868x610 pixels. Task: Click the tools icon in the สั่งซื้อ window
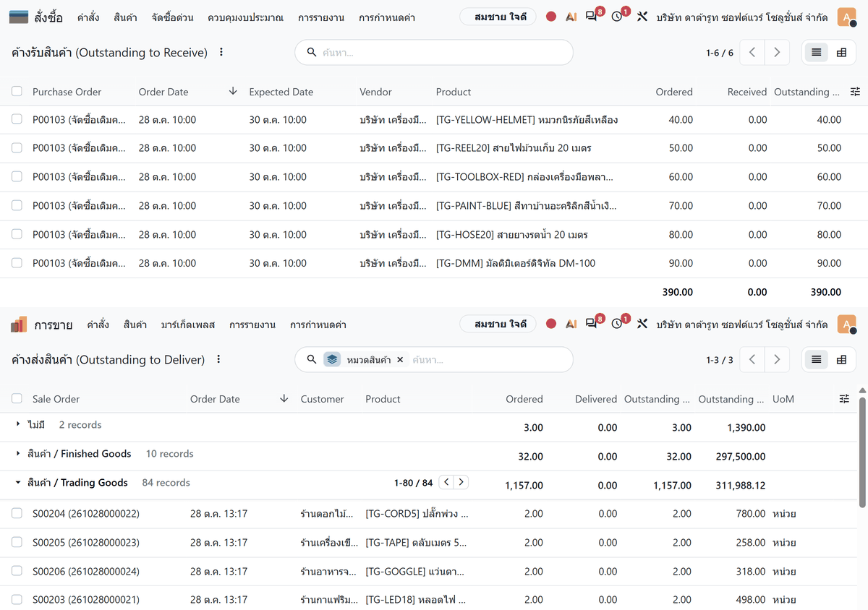click(642, 17)
